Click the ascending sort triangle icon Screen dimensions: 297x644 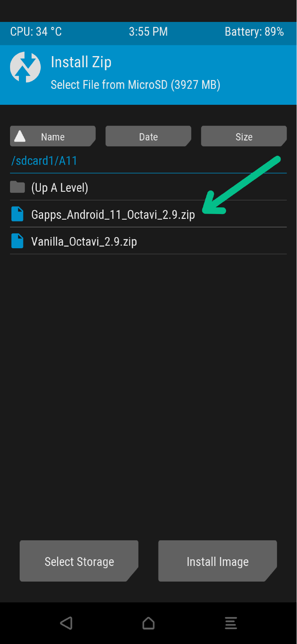[20, 136]
